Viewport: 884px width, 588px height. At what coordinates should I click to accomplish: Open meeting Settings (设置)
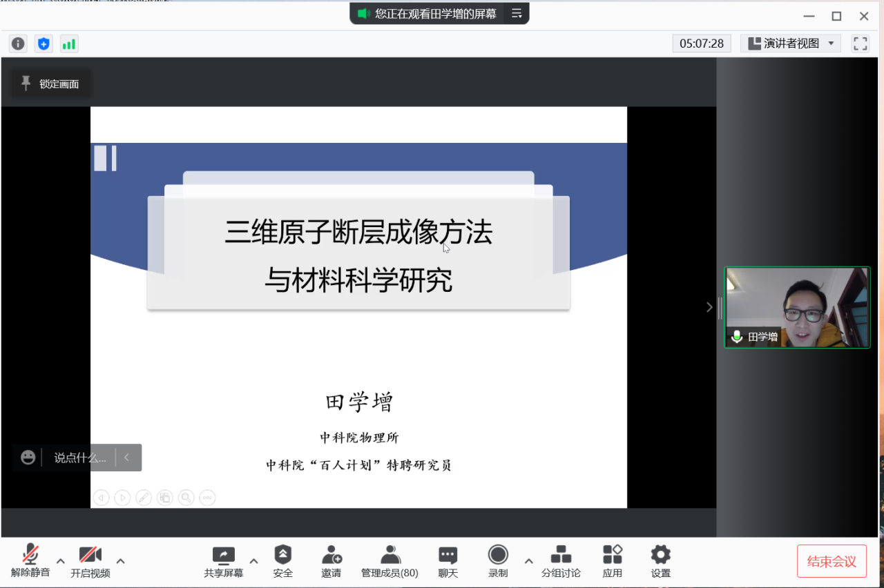[660, 560]
